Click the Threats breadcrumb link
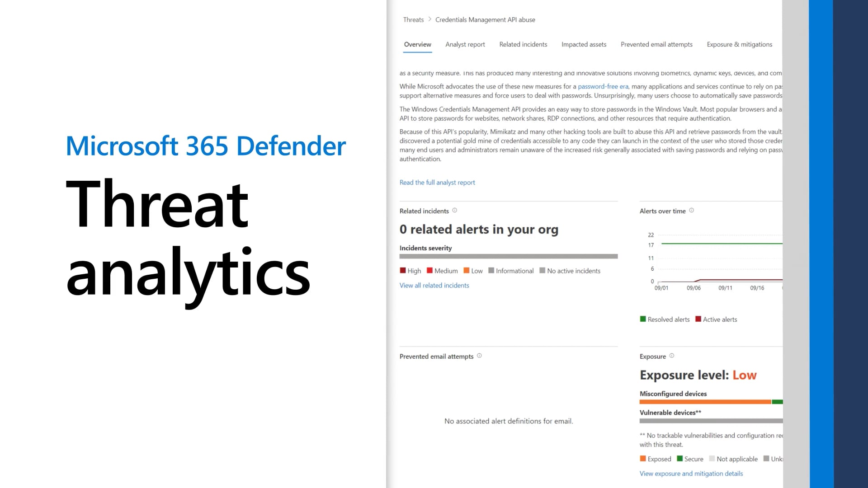 pyautogui.click(x=413, y=19)
